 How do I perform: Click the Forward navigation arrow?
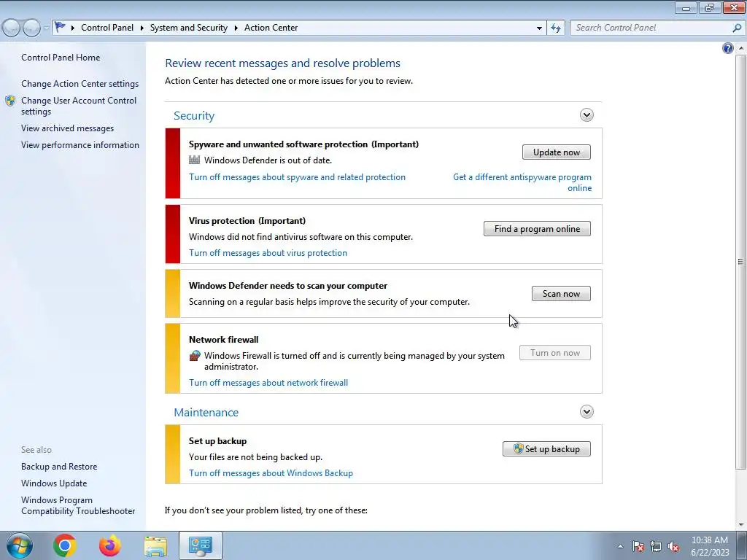(31, 28)
